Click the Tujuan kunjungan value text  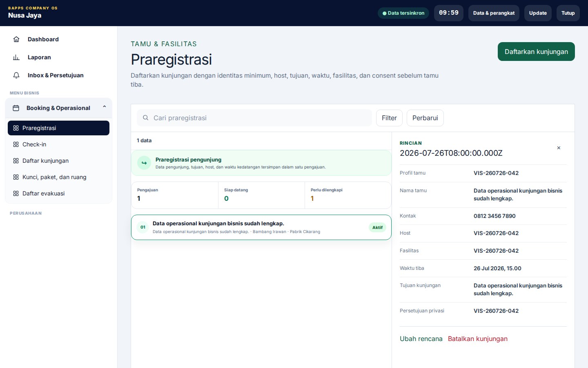(x=518, y=289)
